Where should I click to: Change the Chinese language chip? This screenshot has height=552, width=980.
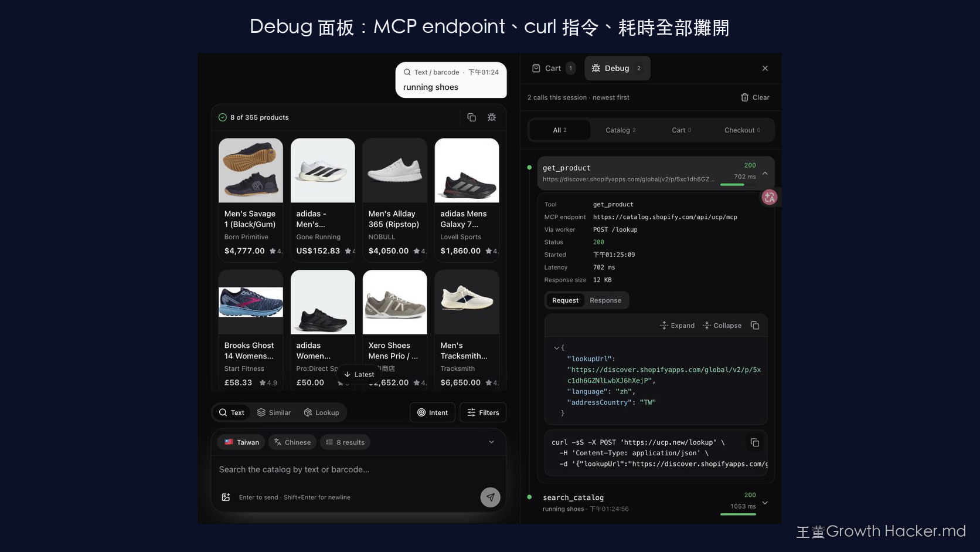[x=292, y=442]
